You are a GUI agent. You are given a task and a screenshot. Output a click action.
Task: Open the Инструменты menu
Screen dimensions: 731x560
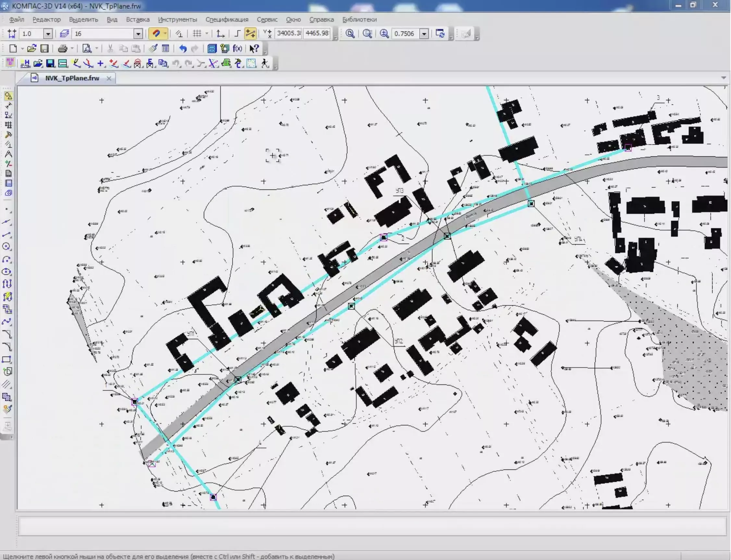point(178,19)
